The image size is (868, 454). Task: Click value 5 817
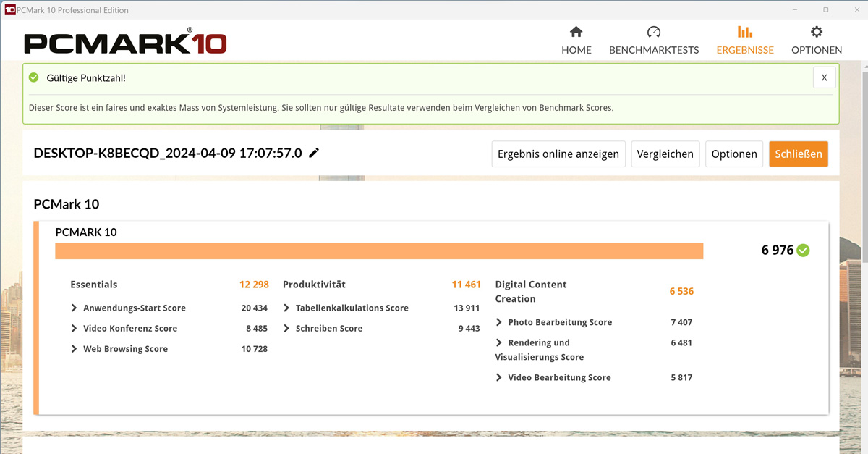coord(681,377)
